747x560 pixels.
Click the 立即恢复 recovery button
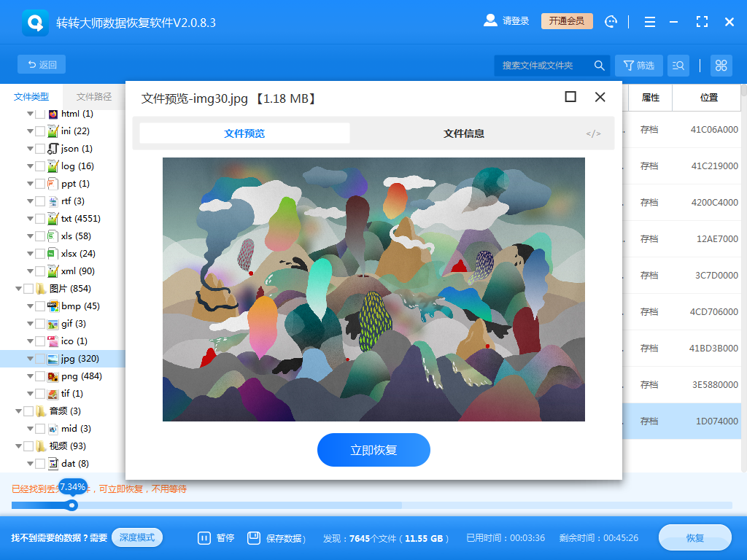click(373, 450)
